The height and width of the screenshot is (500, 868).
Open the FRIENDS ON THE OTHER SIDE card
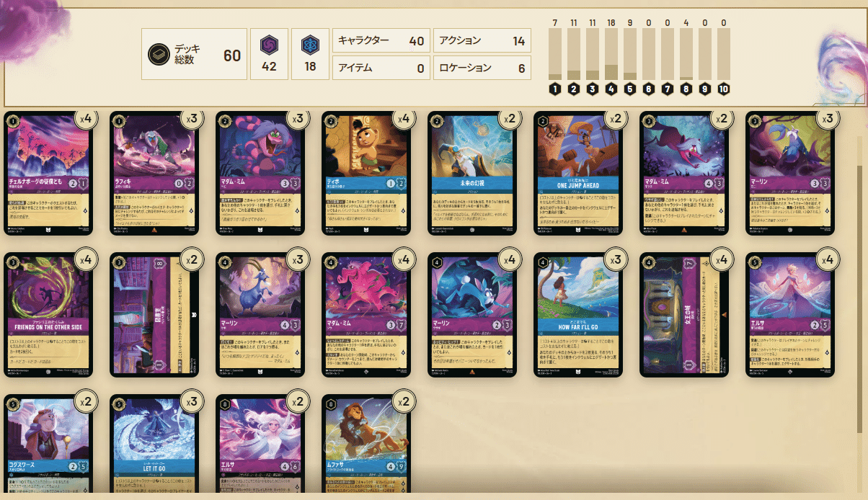[48, 315]
